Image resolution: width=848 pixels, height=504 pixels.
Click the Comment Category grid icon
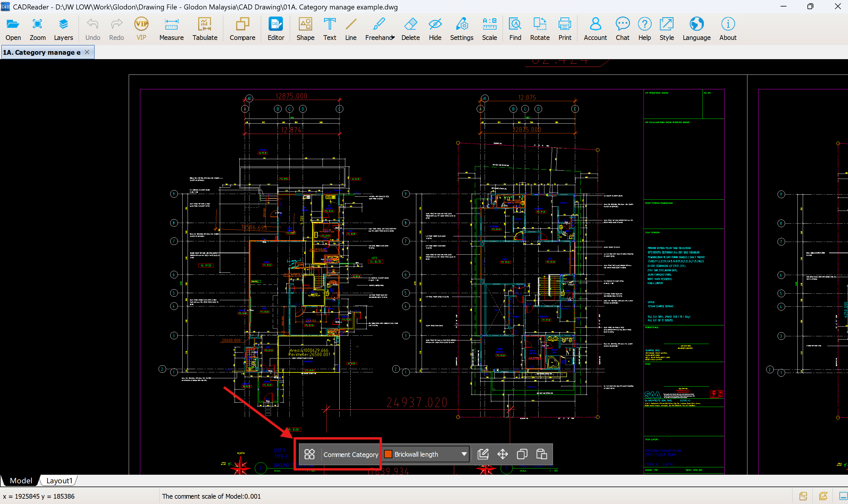click(x=309, y=454)
